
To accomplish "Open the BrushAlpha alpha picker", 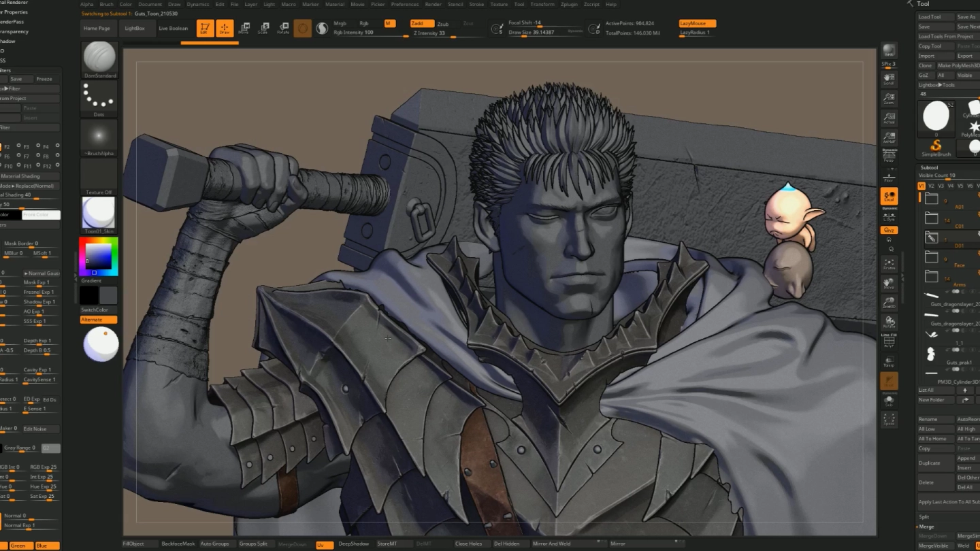I will [100, 139].
